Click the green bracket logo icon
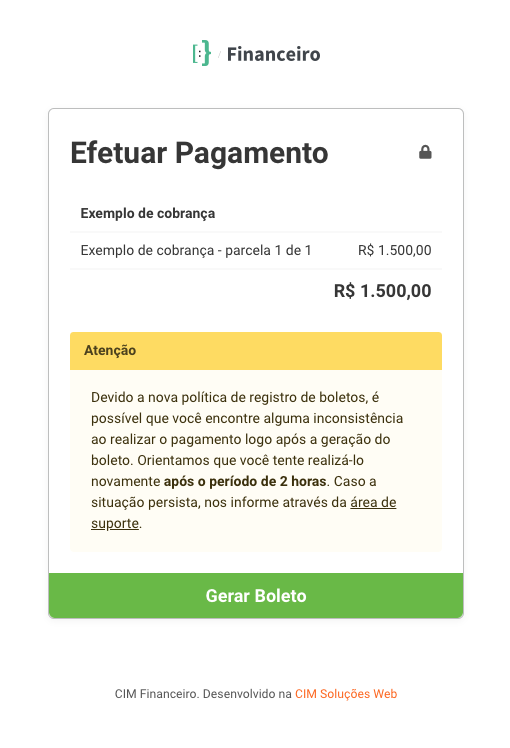The width and height of the screenshot is (510, 748). click(x=201, y=53)
